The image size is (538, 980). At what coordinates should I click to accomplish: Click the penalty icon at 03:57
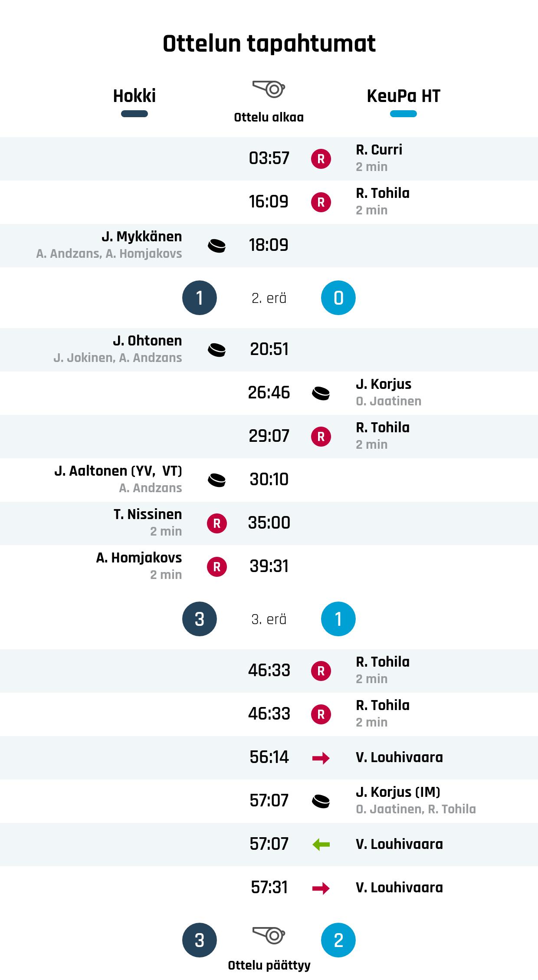321,159
